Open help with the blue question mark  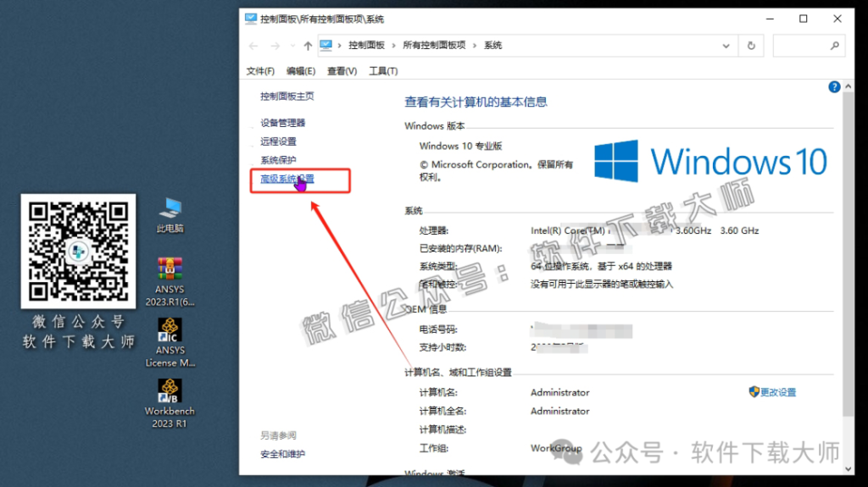pyautogui.click(x=834, y=87)
